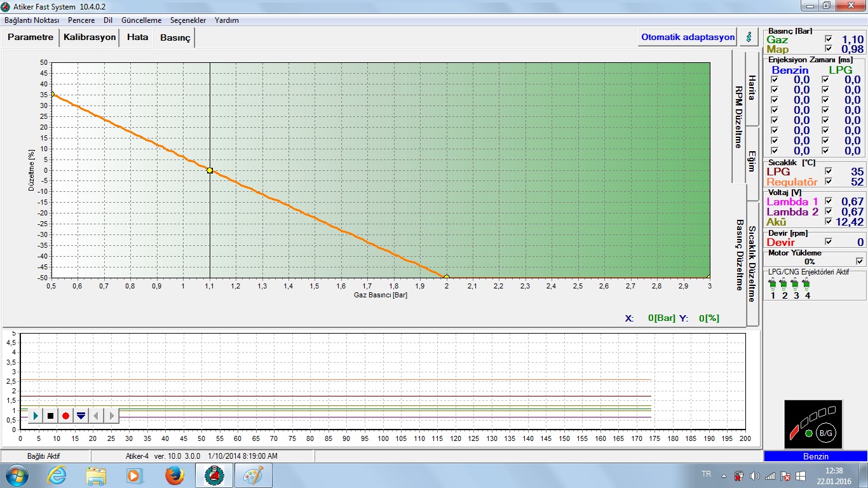Image resolution: width=868 pixels, height=488 pixels.
Task: Click the blue Benzin status bar
Action: [x=815, y=456]
